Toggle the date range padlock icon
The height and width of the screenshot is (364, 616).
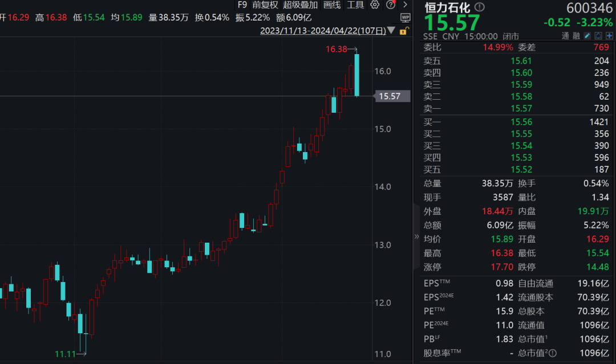point(404,31)
